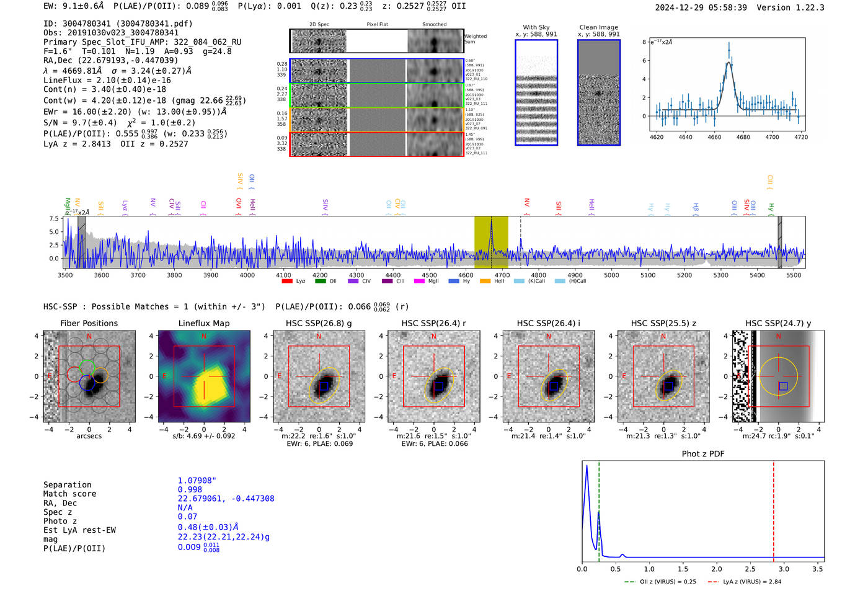The width and height of the screenshot is (868, 591).
Task: Click the Photo z value 0.07
Action: coord(187,517)
